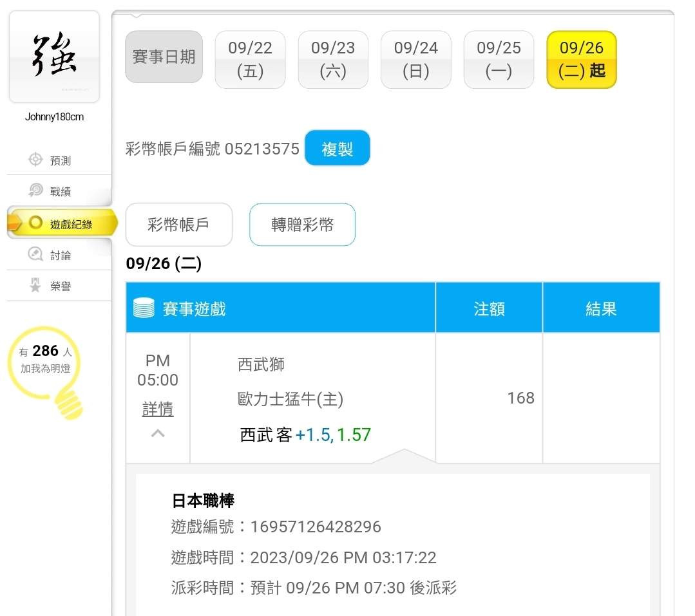The width and height of the screenshot is (695, 616).
Task: Click account number text 彩幣帳戶編號 05213575
Action: (x=213, y=149)
